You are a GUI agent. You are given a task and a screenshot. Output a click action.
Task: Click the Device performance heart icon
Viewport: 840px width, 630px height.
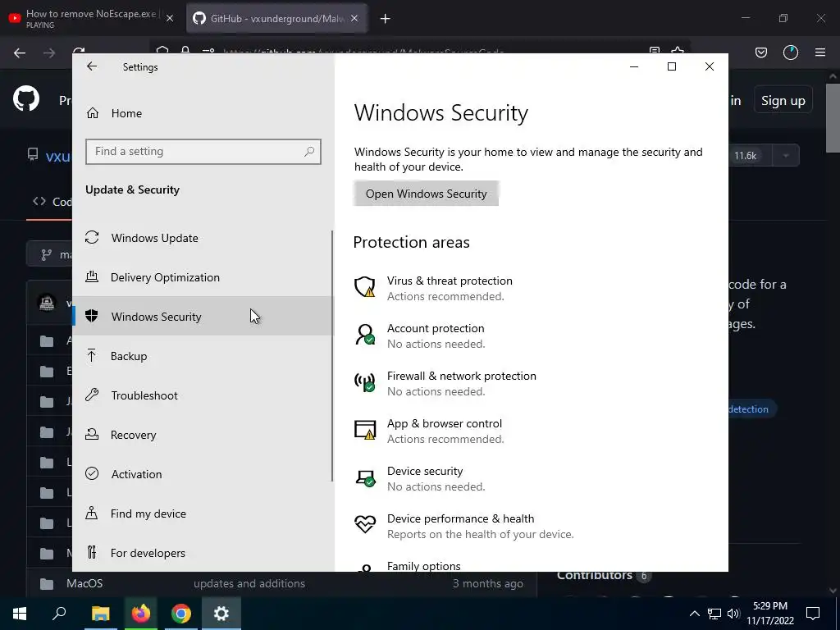pos(365,524)
